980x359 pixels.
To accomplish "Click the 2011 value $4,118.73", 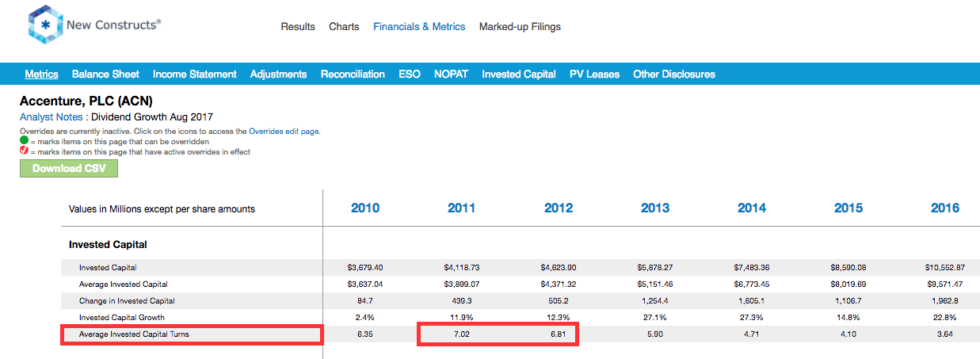I will (461, 268).
